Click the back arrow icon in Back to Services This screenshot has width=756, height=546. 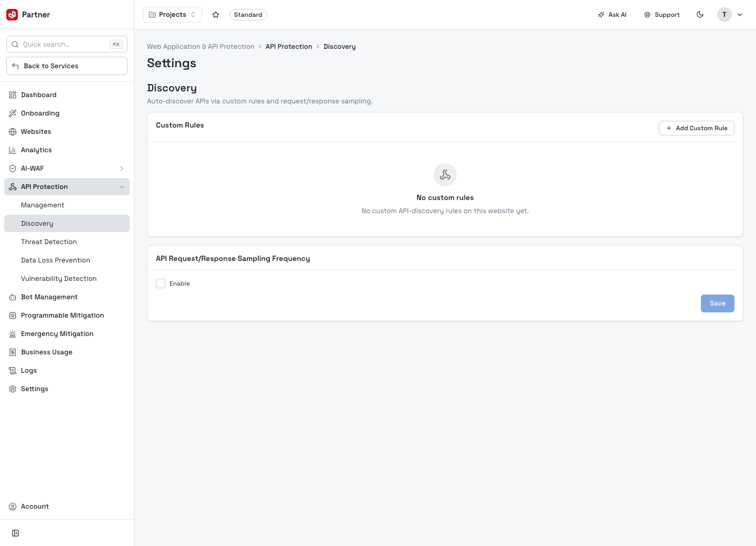pos(15,66)
